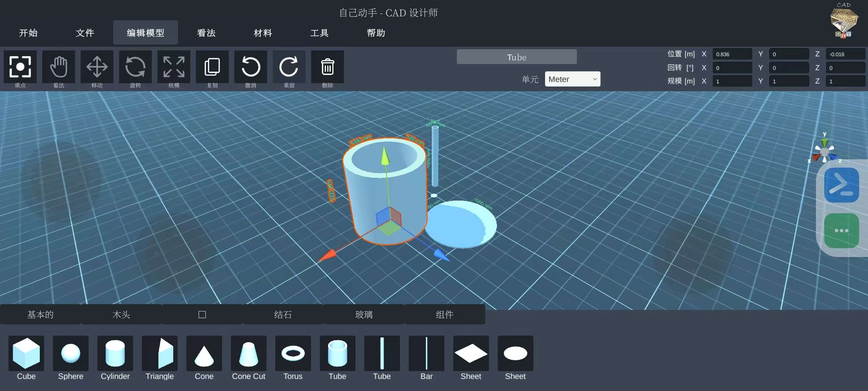Edit rotation Z field

[845, 68]
